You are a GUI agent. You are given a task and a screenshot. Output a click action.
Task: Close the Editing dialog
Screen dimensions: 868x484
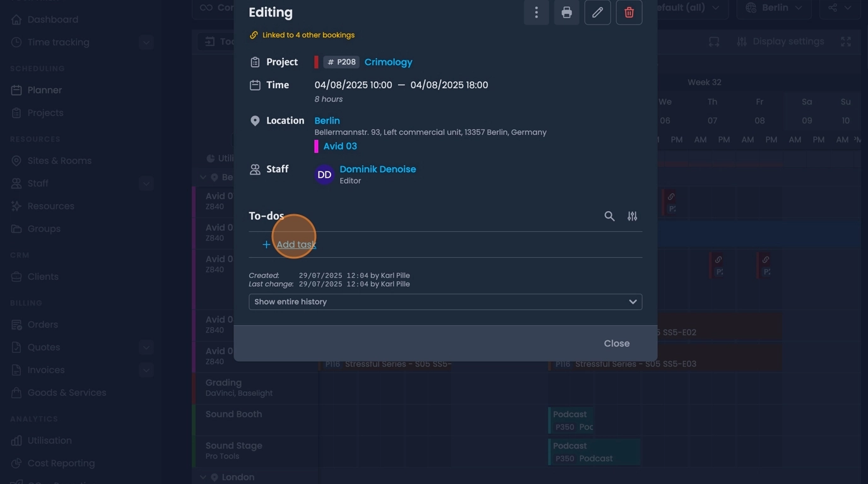616,343
